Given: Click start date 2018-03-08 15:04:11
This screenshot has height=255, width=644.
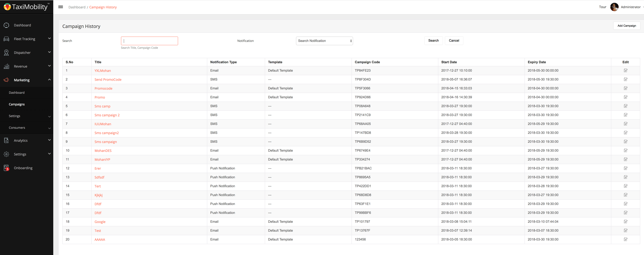Looking at the screenshot, I should pyautogui.click(x=456, y=221).
